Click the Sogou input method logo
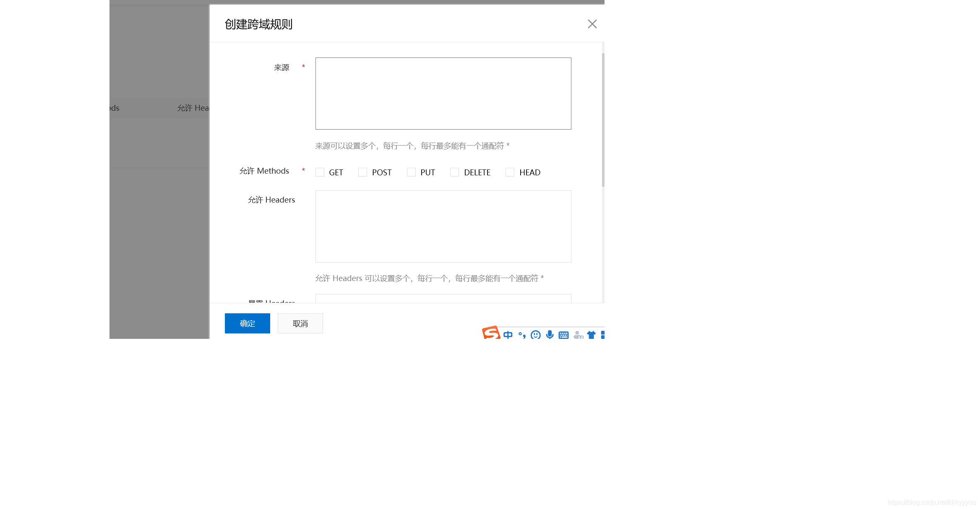980x510 pixels. click(x=491, y=333)
